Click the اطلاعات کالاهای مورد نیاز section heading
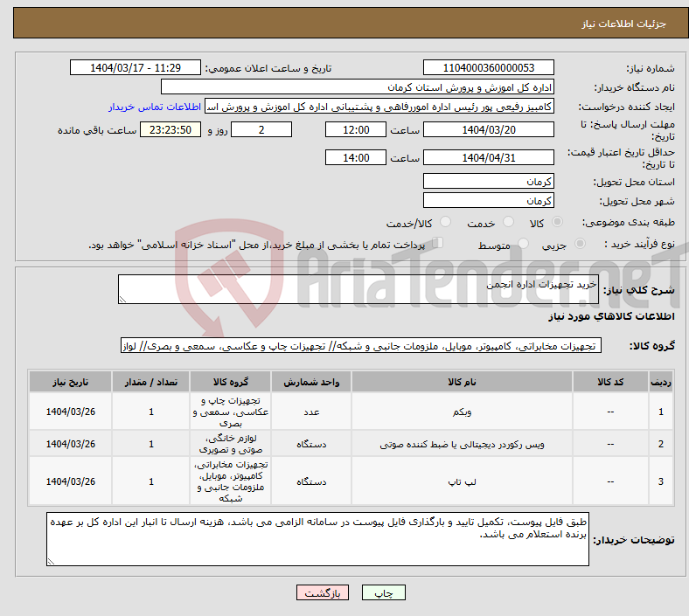The width and height of the screenshot is (689, 616). (x=611, y=316)
